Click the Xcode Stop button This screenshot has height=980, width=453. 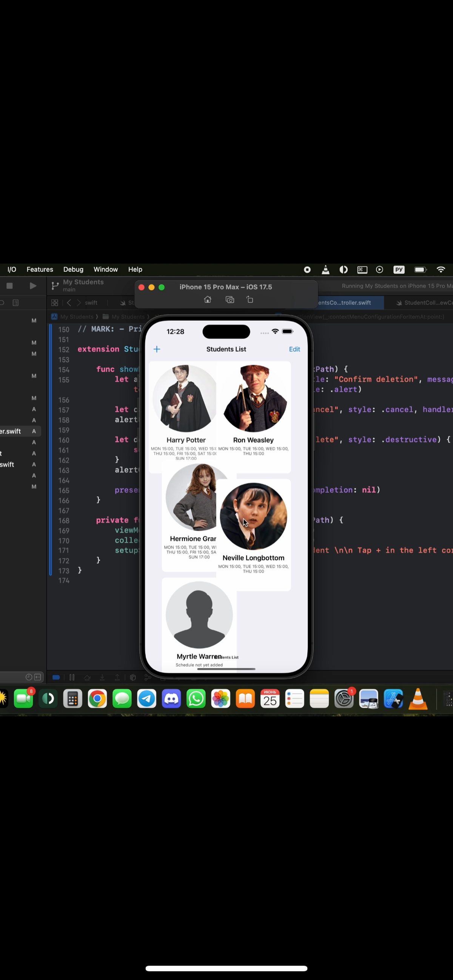click(x=10, y=285)
